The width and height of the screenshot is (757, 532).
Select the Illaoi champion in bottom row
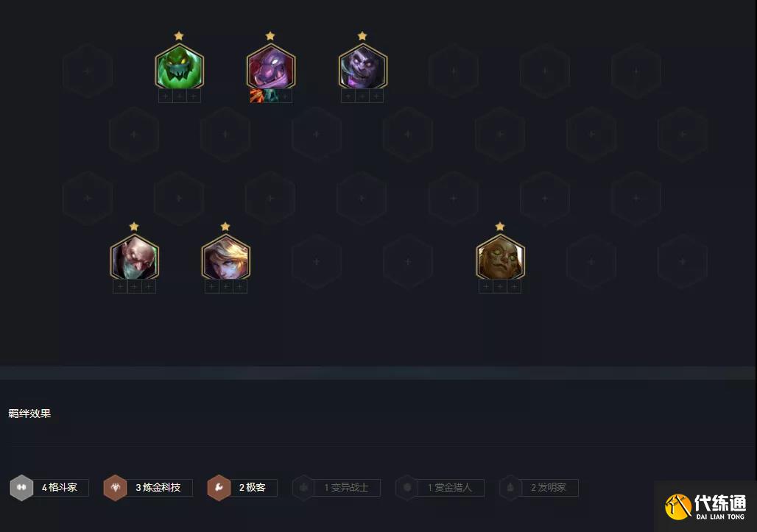[x=500, y=257]
